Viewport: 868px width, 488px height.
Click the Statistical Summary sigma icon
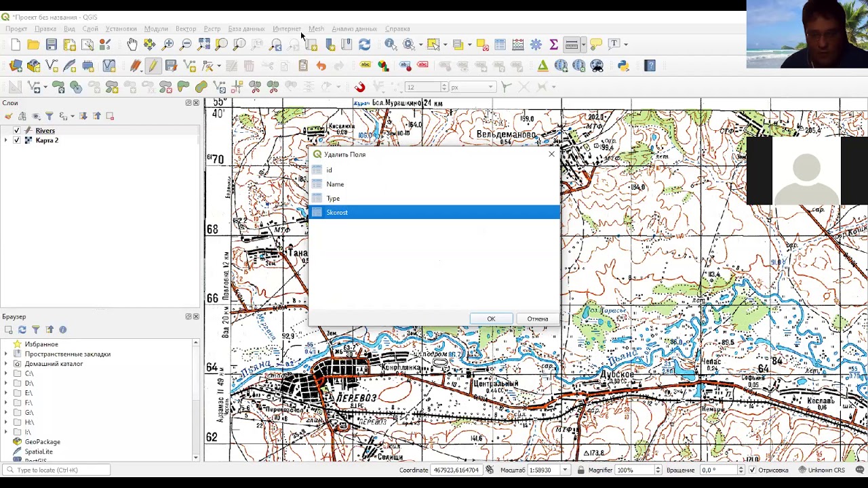[x=553, y=45]
